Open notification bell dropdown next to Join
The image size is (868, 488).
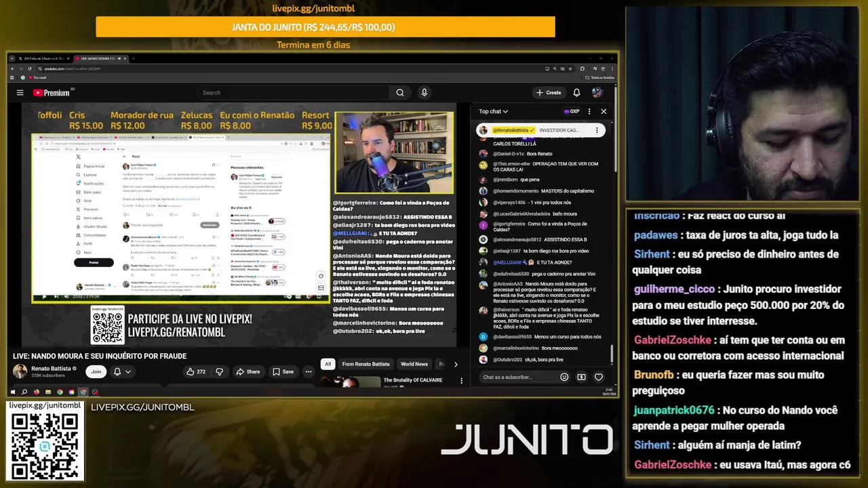(122, 371)
